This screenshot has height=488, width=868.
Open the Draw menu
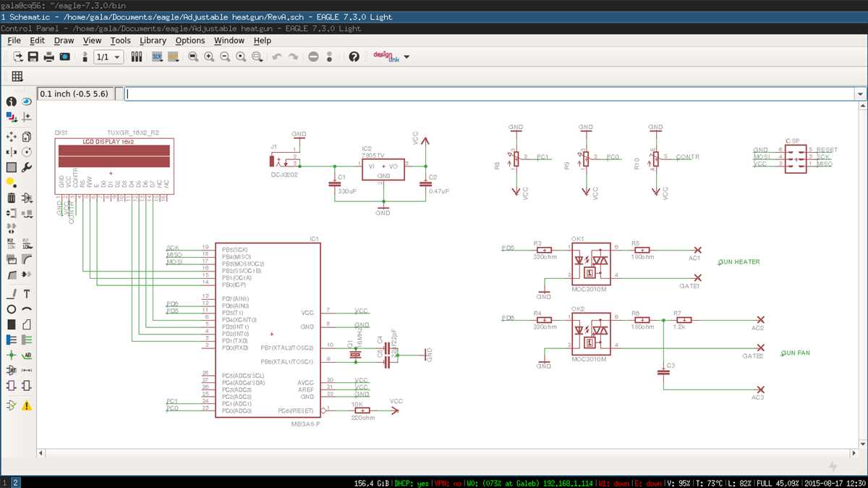click(x=64, y=41)
